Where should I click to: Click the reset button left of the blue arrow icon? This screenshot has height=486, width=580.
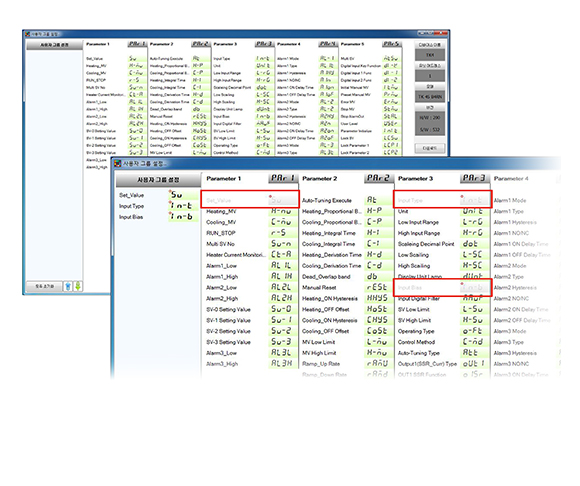44,286
